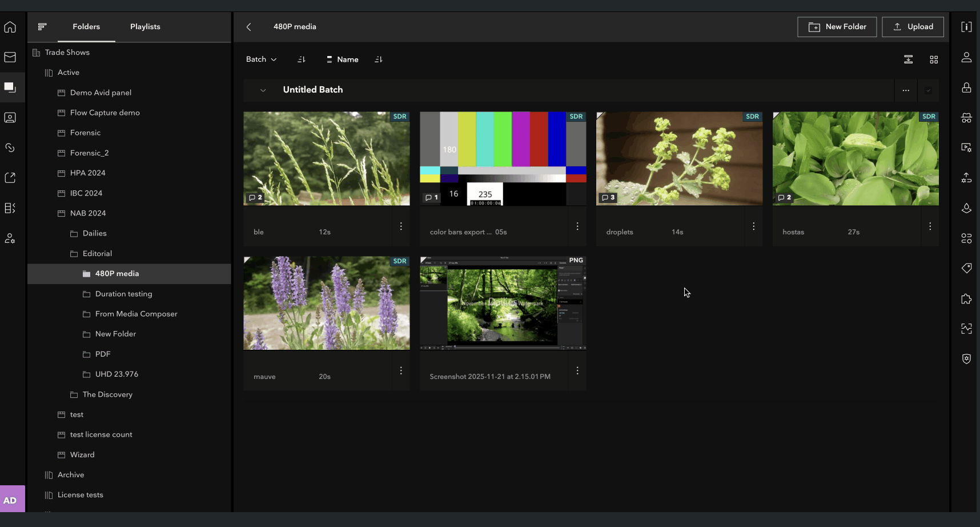This screenshot has height=527, width=980.
Task: Select the Trade Shows workspace
Action: 67,53
